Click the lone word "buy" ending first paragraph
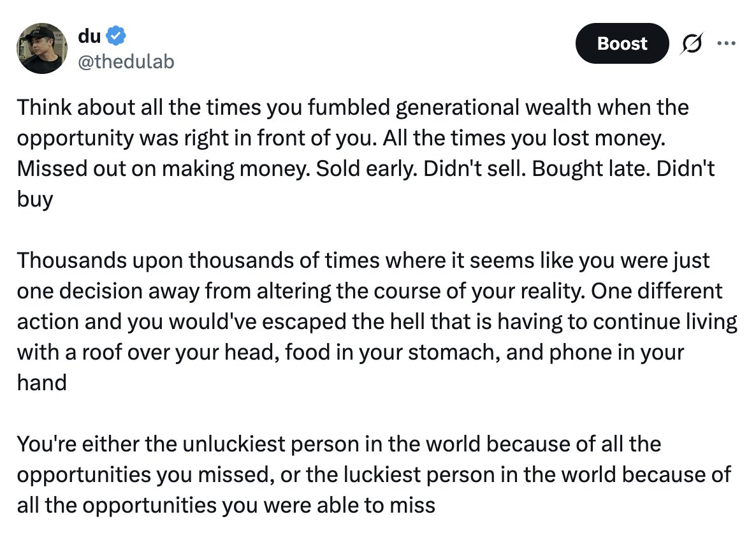Screen dimensions: 756x542 click(34, 199)
